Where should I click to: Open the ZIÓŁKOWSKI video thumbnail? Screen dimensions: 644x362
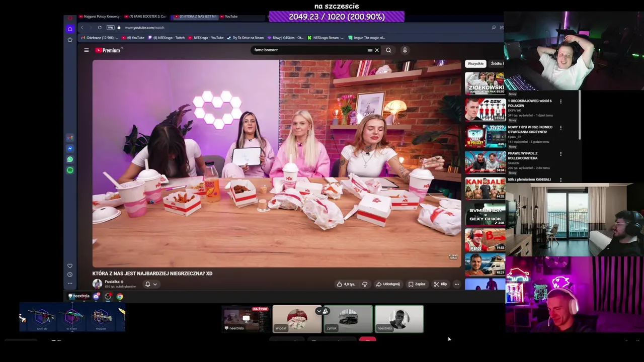485,83
